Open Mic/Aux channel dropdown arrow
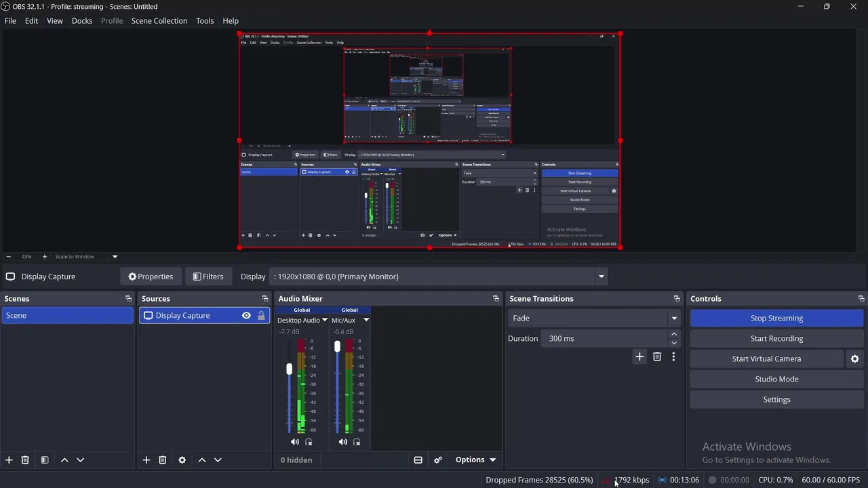The image size is (868, 488). (366, 320)
